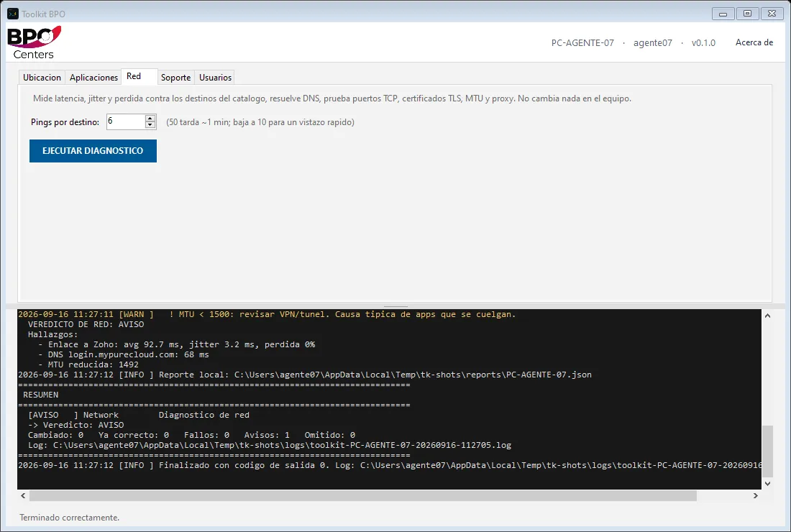Viewport: 791px width, 532px height.
Task: Decrease pings per destination with down arrow
Action: tap(150, 124)
